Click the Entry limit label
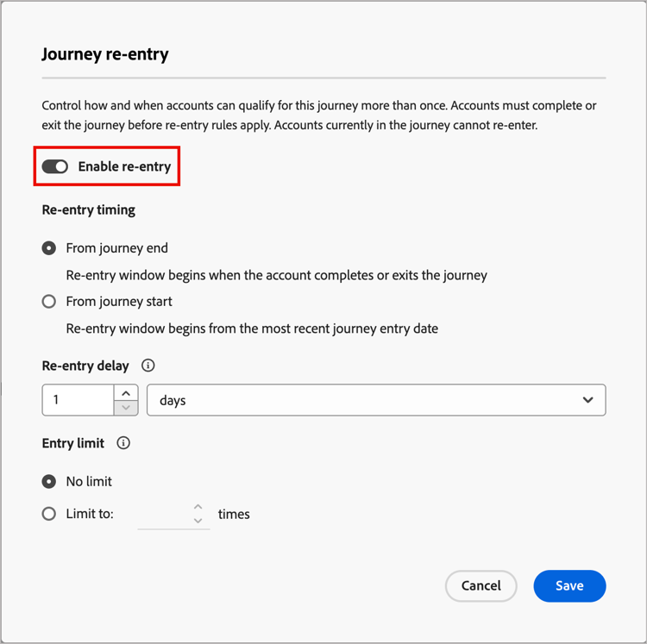The image size is (647, 644). tap(73, 443)
